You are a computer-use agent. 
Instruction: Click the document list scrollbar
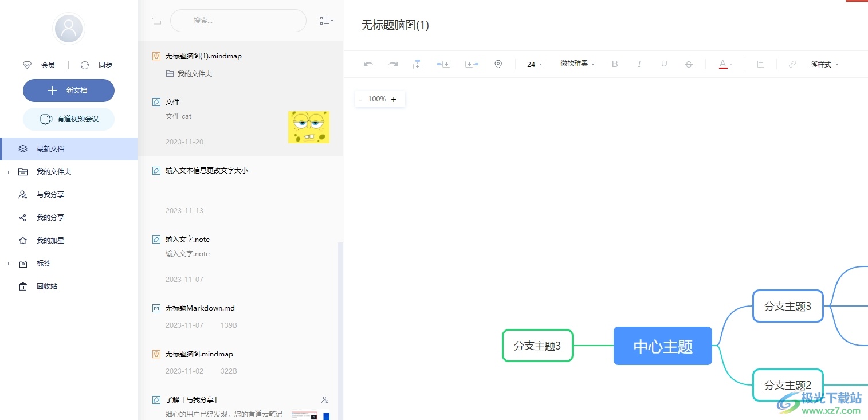(340, 331)
